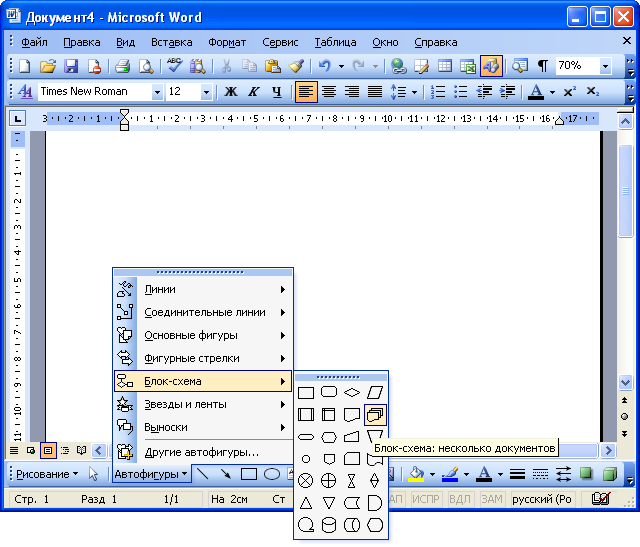Image resolution: width=640 pixels, height=547 pixels.
Task: Pick fill color paint bucket
Action: pos(416,474)
